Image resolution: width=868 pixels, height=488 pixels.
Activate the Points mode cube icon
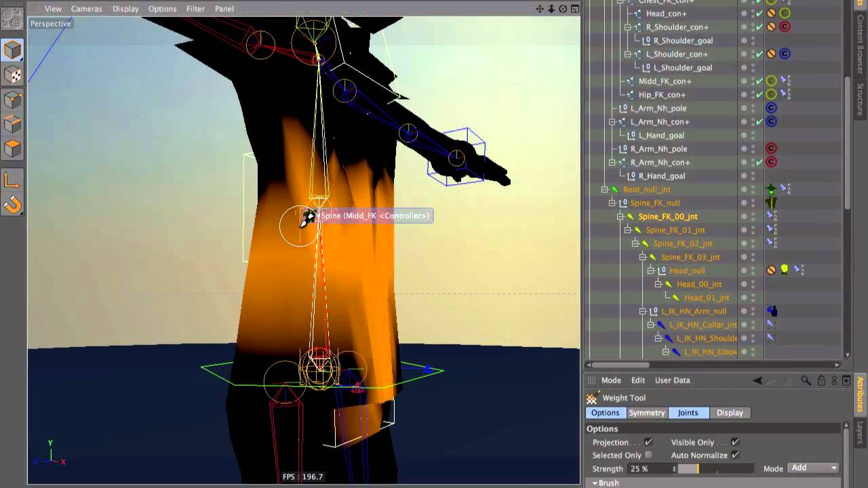tap(12, 100)
